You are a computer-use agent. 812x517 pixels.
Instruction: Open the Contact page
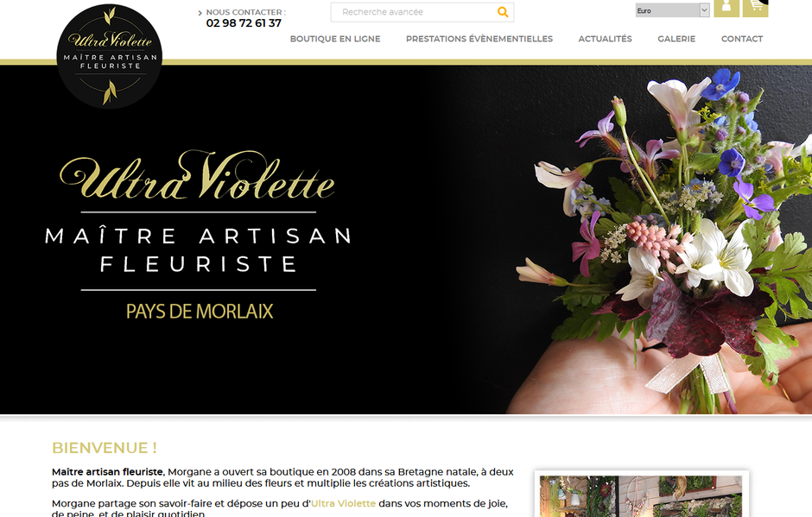[x=741, y=39]
